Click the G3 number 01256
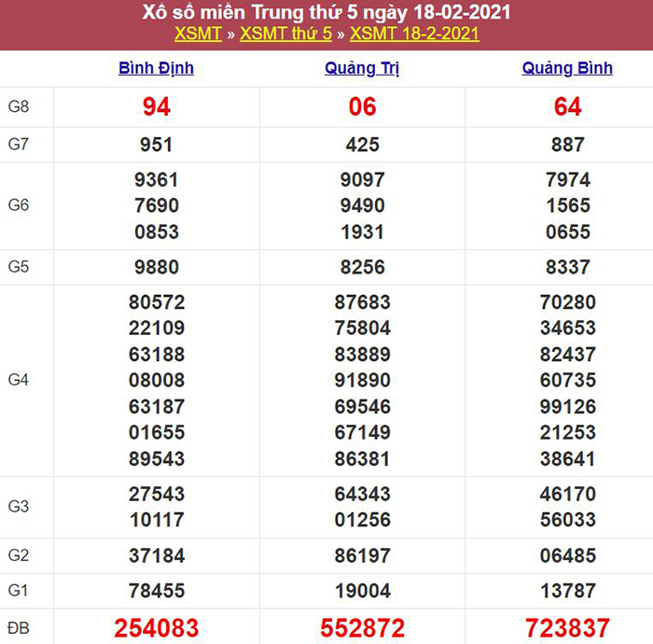Viewport: 653px width, 644px height. [362, 520]
